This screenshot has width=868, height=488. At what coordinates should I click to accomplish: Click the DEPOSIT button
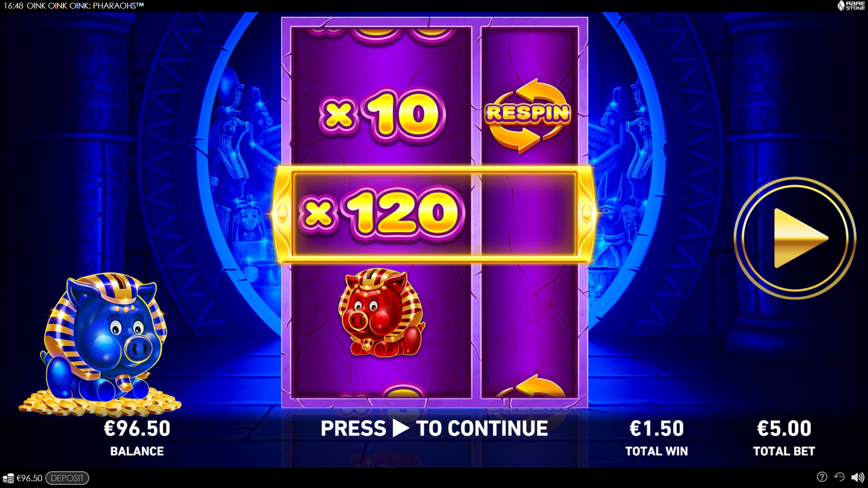point(67,478)
